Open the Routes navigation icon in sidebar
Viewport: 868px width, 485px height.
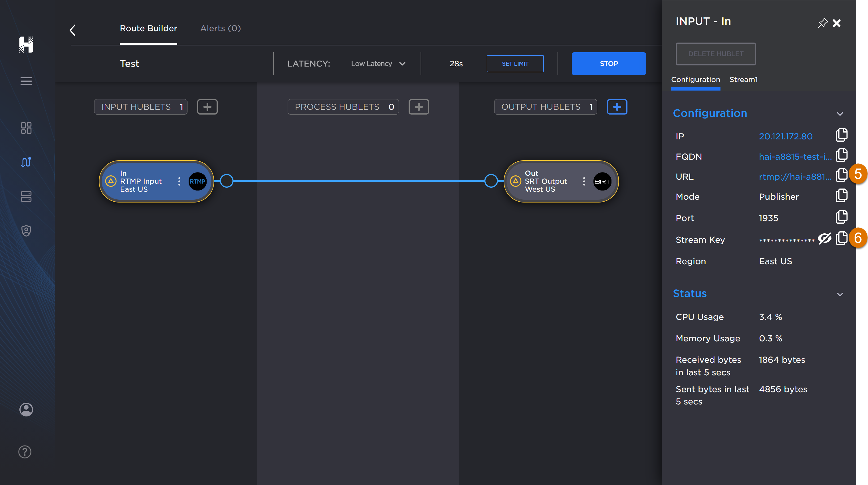pos(26,162)
